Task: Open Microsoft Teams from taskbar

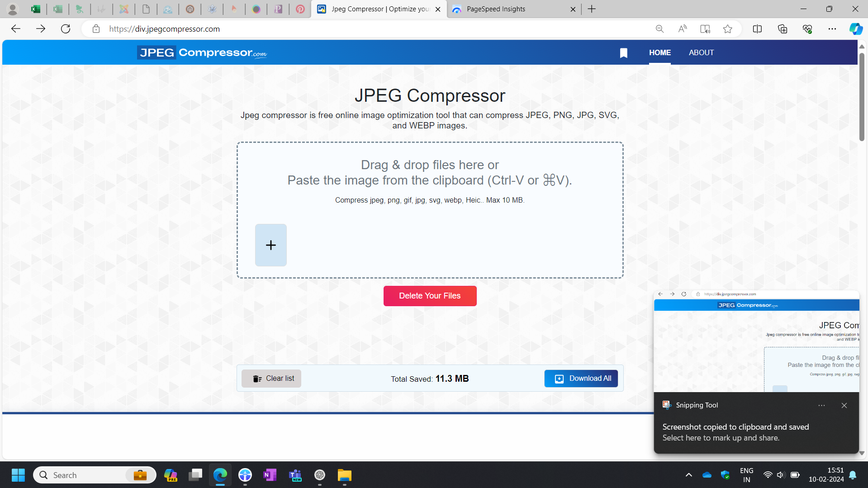Action: (295, 475)
